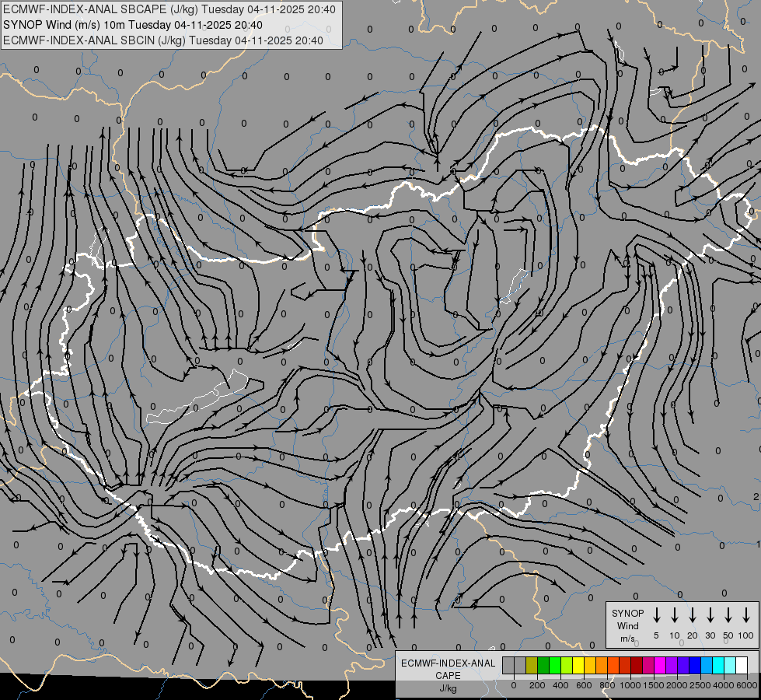Choose the indigo swatch after the 2000 tick

pyautogui.click(x=682, y=665)
